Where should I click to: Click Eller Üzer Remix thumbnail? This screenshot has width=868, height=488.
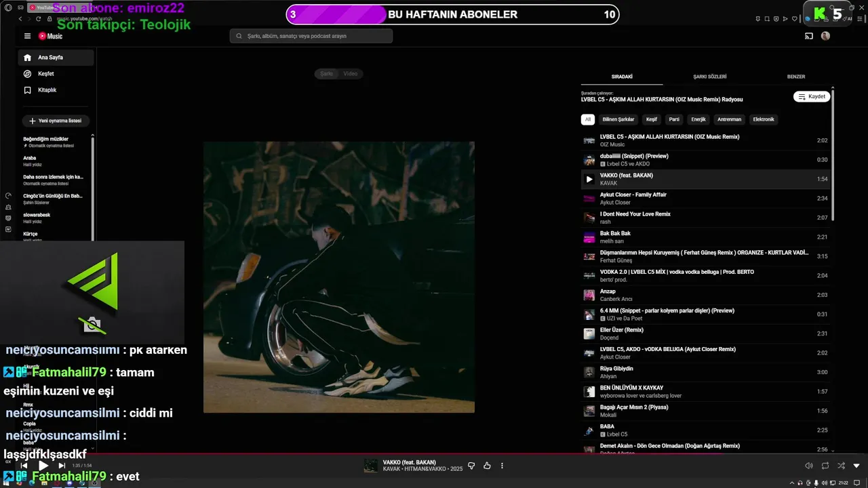tap(589, 333)
